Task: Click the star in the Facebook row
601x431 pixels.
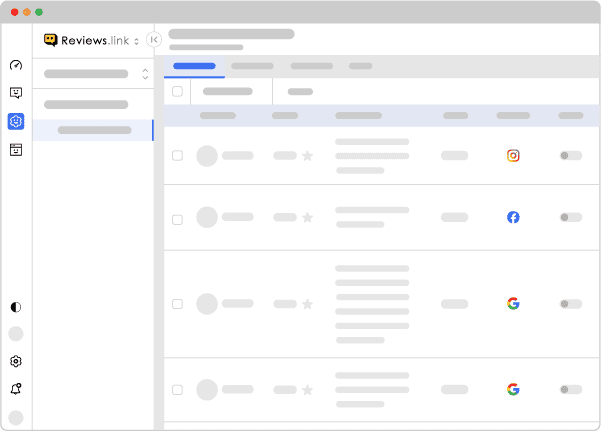Action: [307, 217]
